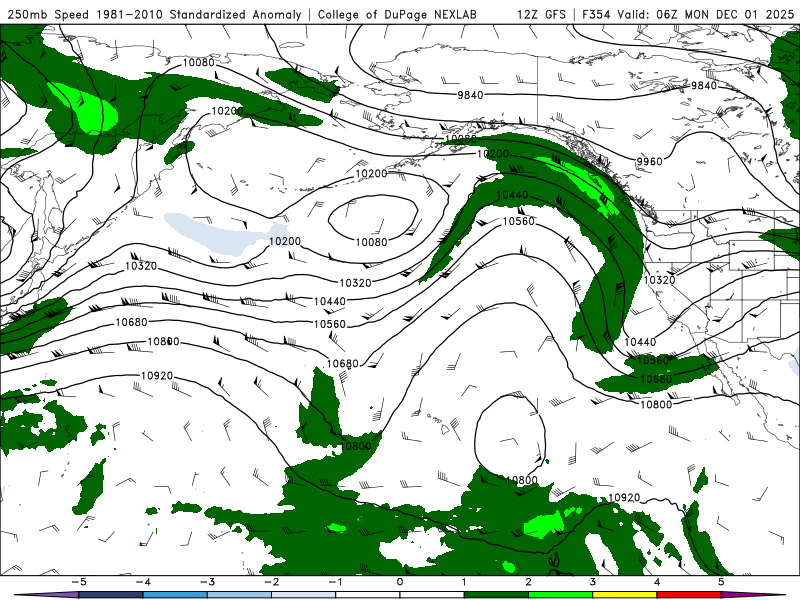Click the light blue -3 to -2 legend segment
Image resolution: width=800 pixels, height=600 pixels.
pos(239,595)
